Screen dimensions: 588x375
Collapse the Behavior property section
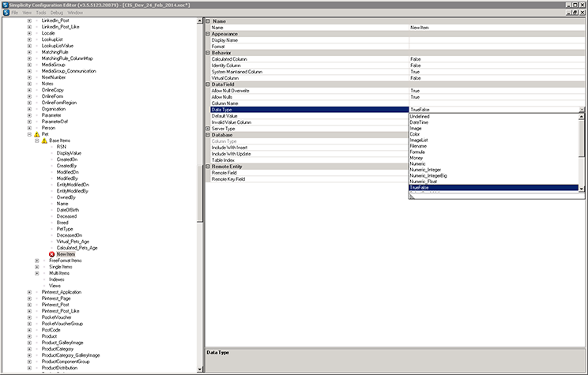tap(208, 53)
